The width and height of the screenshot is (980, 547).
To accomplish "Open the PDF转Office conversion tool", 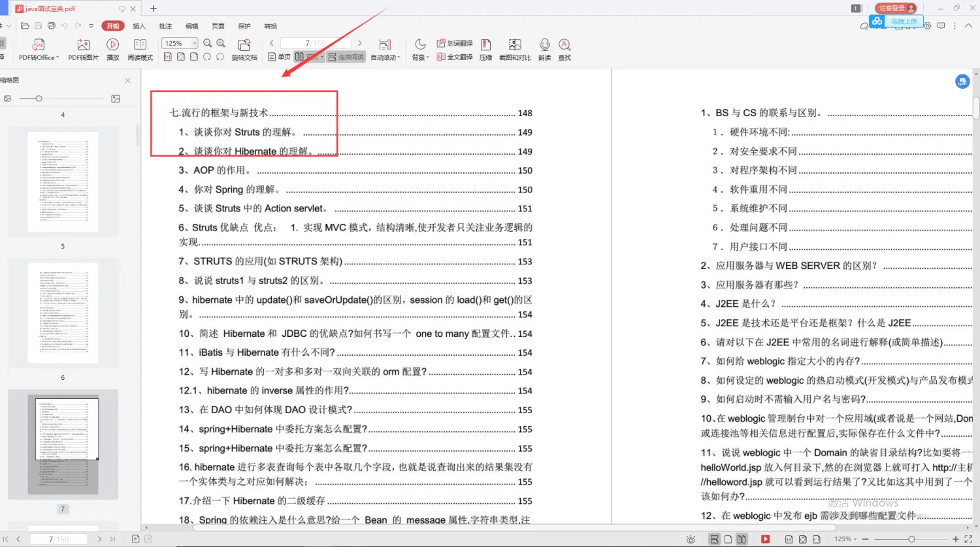I will [x=37, y=49].
